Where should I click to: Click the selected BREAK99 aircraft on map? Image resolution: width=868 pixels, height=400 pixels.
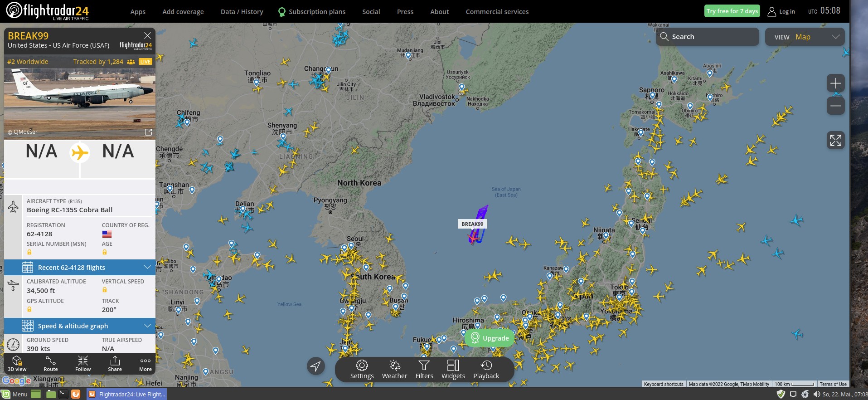(x=473, y=237)
